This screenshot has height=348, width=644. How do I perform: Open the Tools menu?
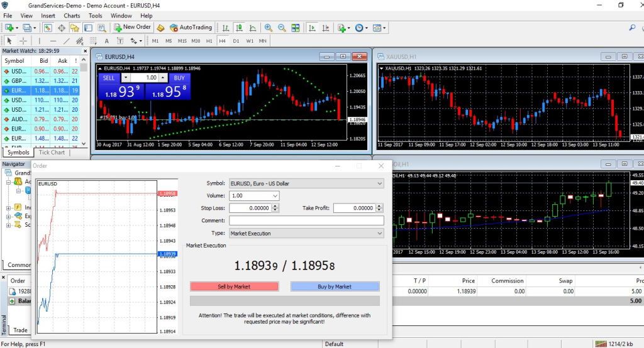click(96, 16)
